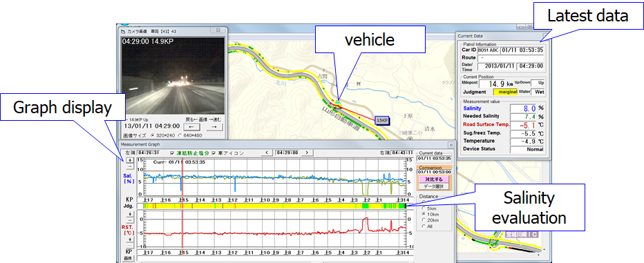This screenshot has width=644, height=263.
Task: Zoom in salinity axis with plus button
Action: (129, 160)
